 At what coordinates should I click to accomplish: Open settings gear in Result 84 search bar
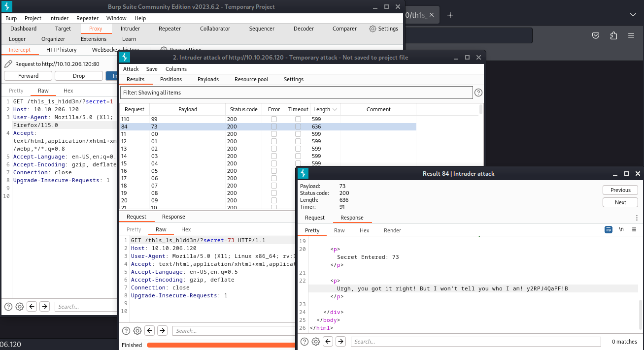point(316,342)
